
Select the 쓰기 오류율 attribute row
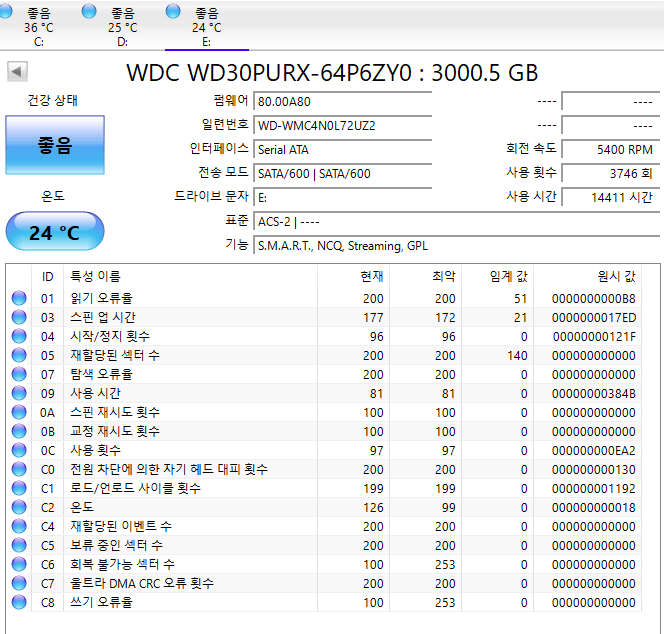326,602
